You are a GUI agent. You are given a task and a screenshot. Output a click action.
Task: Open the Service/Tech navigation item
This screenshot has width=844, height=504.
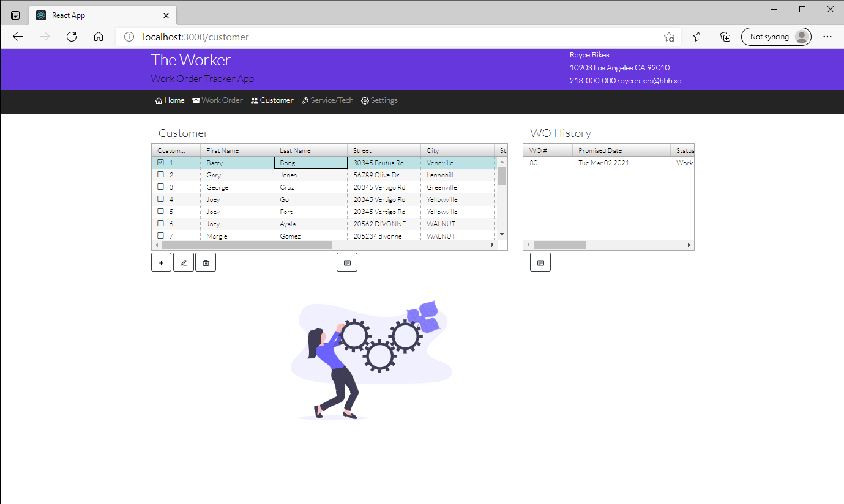click(327, 100)
